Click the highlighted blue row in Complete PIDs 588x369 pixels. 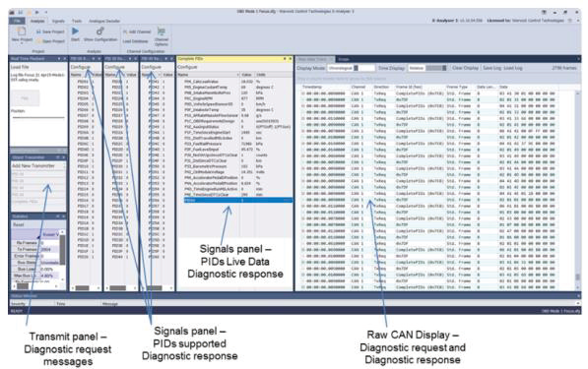(238, 201)
